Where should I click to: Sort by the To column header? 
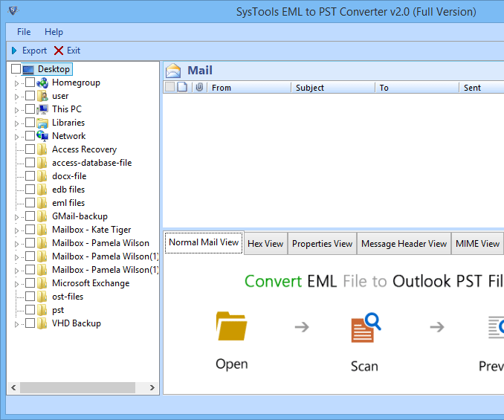[x=417, y=88]
